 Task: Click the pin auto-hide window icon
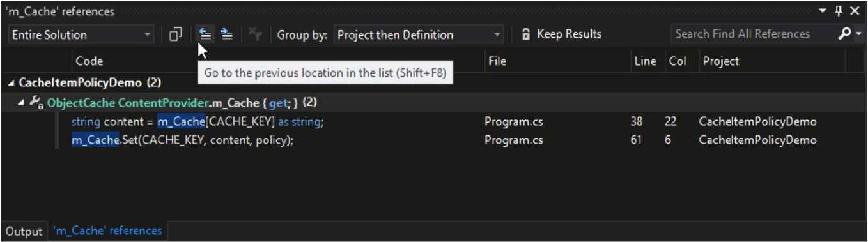click(x=838, y=11)
